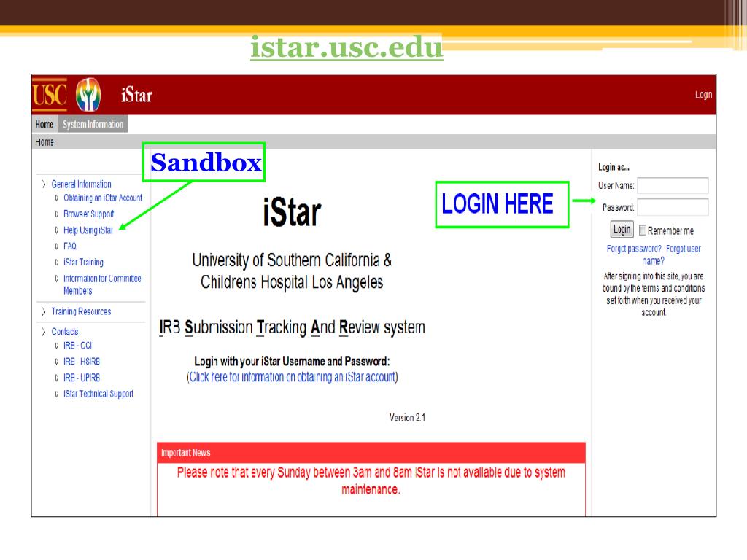The height and width of the screenshot is (560, 747).
Task: Click the Version 2.1 text
Action: pyautogui.click(x=407, y=418)
